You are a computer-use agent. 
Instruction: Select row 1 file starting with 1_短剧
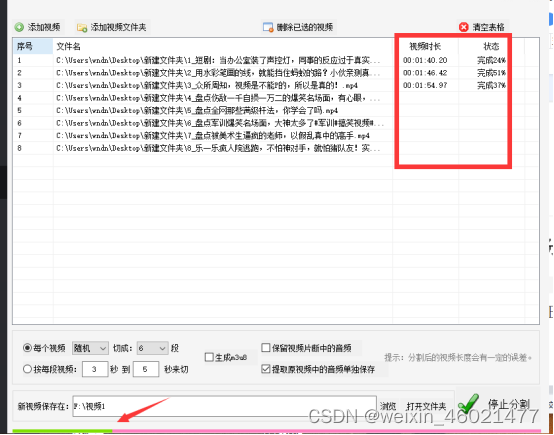[218, 60]
